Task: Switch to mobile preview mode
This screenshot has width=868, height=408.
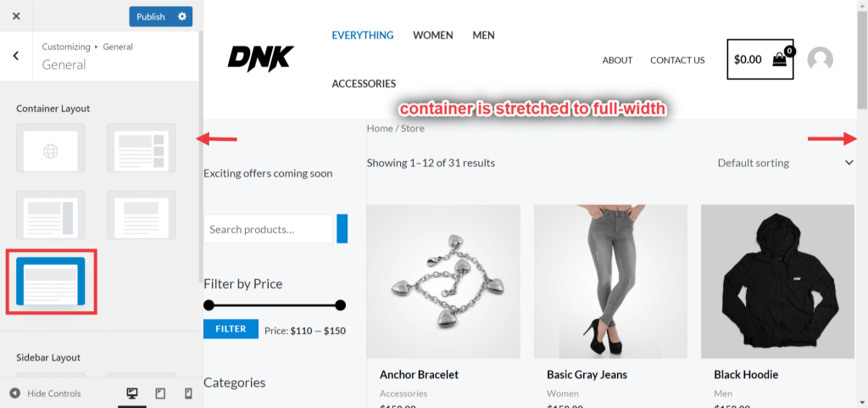Action: click(188, 394)
